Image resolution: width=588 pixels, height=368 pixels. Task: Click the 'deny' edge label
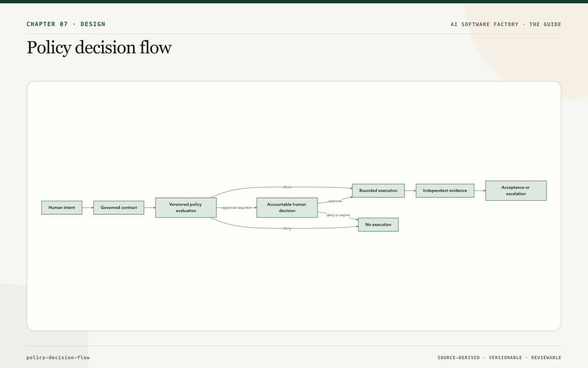287,228
